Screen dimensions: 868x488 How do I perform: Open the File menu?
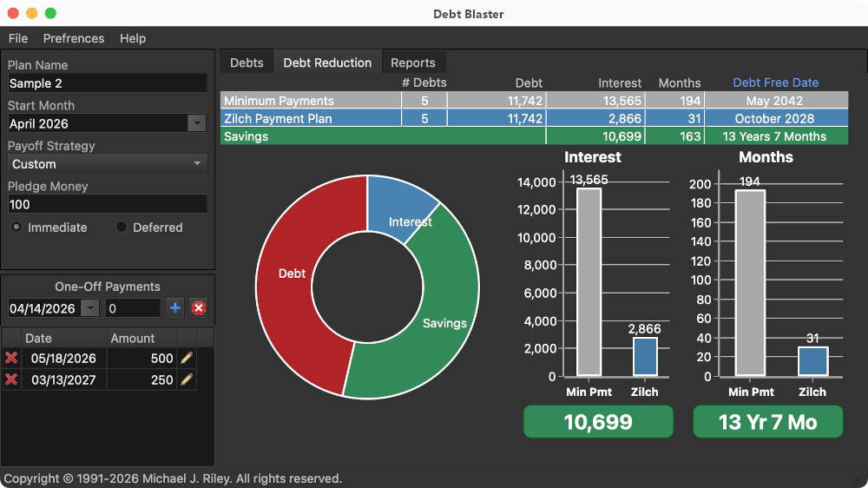18,38
